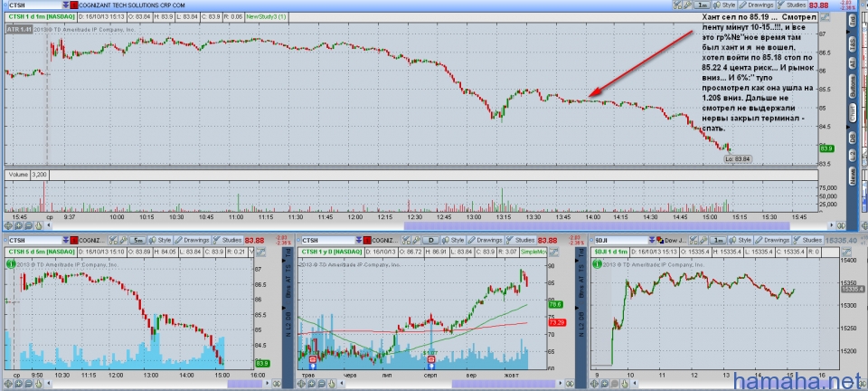Image resolution: width=868 pixels, height=391 pixels.
Task: Click CTSH symbol field in daily chart
Action: tap(328, 241)
